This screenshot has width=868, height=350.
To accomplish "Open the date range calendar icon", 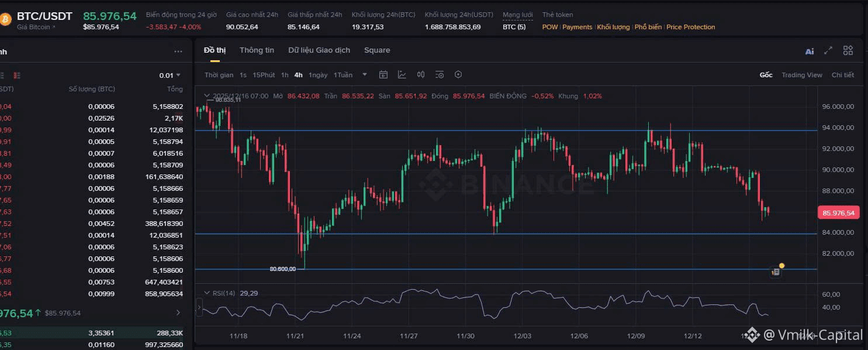I will coord(383,74).
